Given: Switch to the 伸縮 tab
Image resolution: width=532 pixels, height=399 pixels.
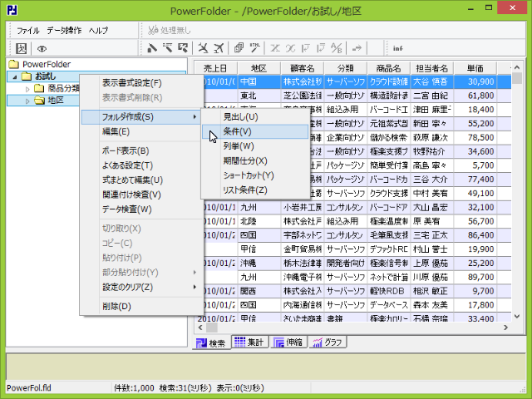Looking at the screenshot, I should point(288,342).
